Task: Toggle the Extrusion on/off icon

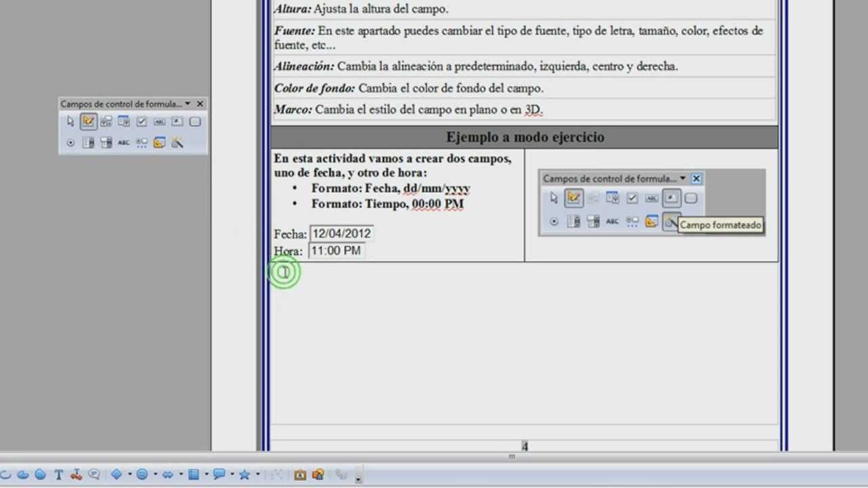Action: point(342,474)
